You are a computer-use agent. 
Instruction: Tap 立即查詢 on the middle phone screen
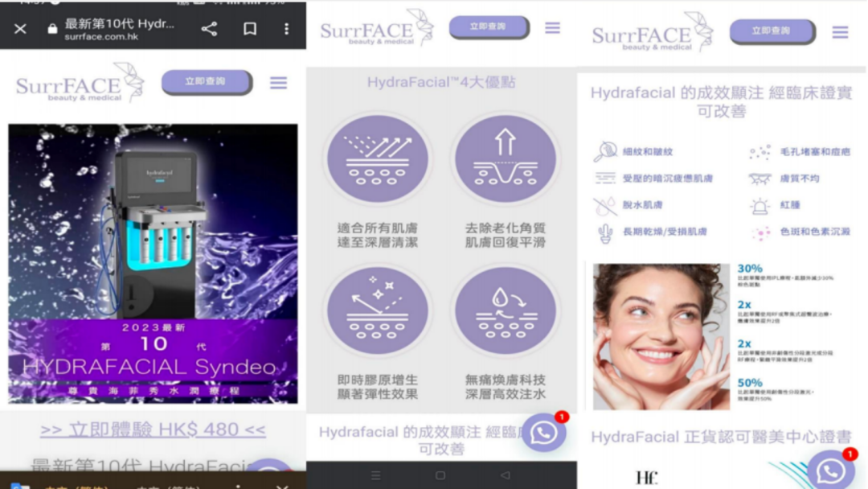tap(489, 27)
